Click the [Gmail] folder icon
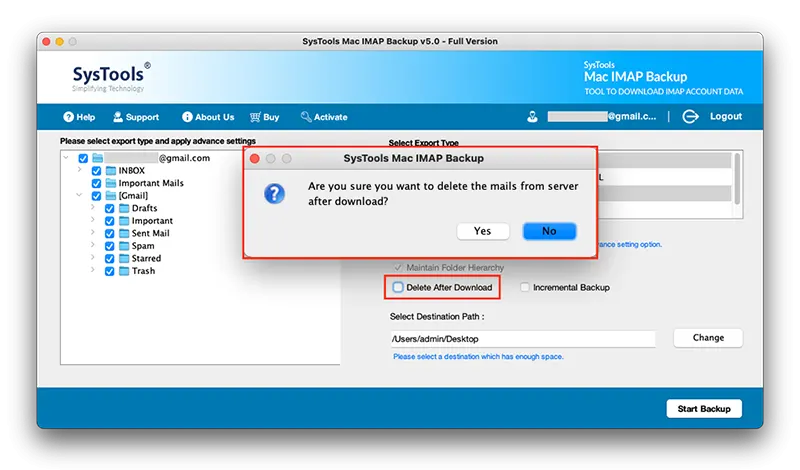Image resolution: width=800 pixels, height=470 pixels. (111, 195)
